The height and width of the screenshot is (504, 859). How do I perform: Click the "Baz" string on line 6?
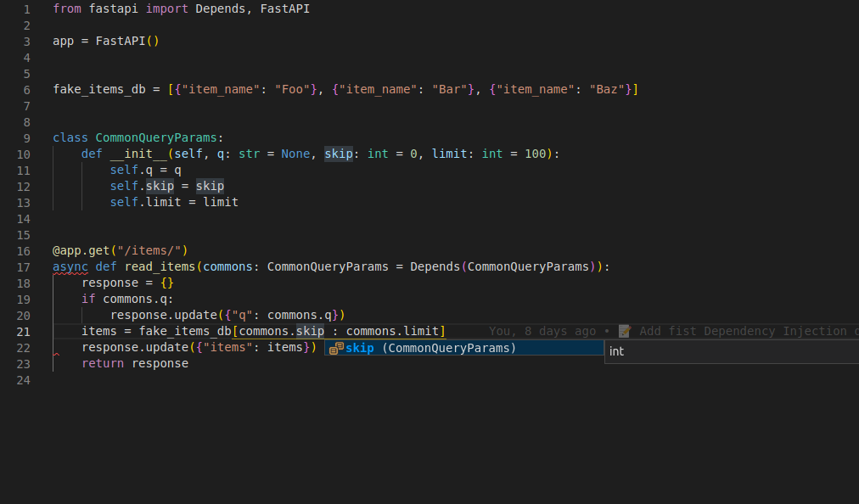(607, 89)
